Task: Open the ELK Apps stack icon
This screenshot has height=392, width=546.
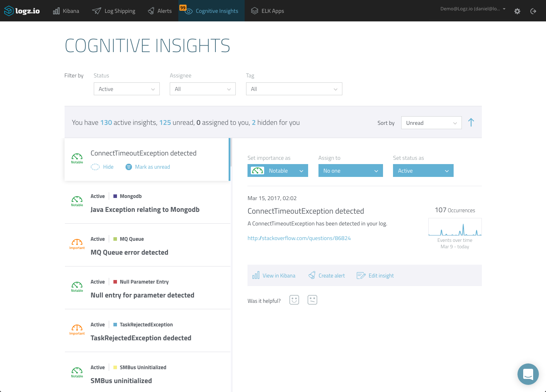Action: [254, 11]
